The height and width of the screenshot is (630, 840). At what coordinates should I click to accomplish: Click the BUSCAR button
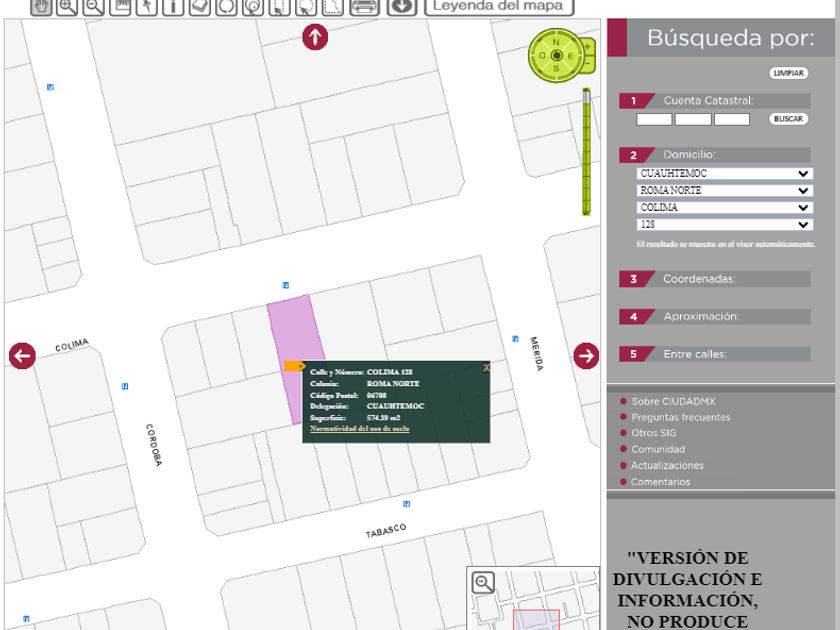tap(789, 119)
